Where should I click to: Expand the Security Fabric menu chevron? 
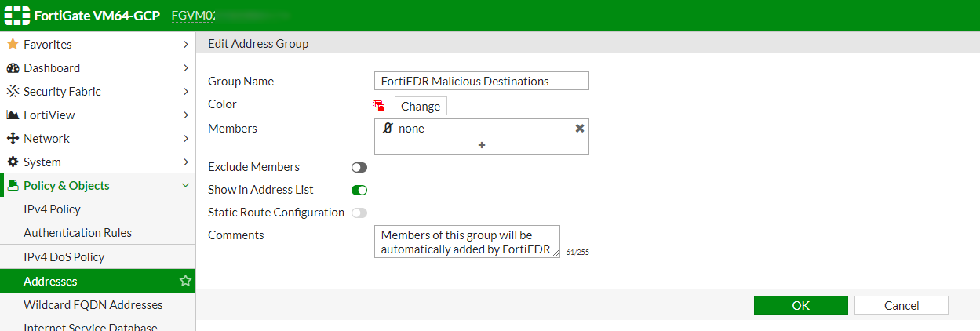tap(185, 91)
